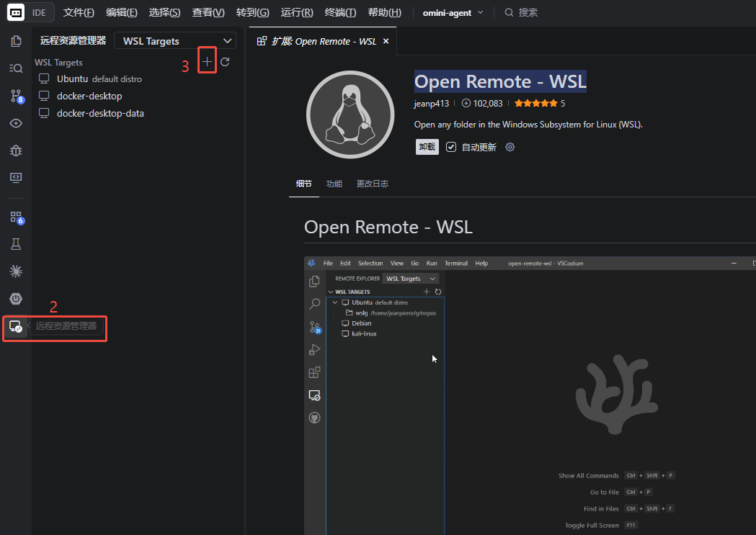Click the Ubuntu monitor icon in WSL Targets

point(44,78)
